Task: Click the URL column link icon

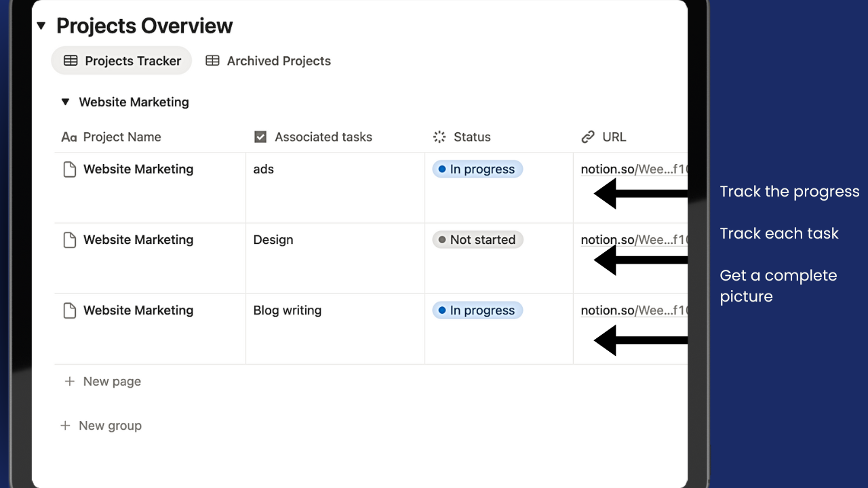Action: [x=588, y=137]
